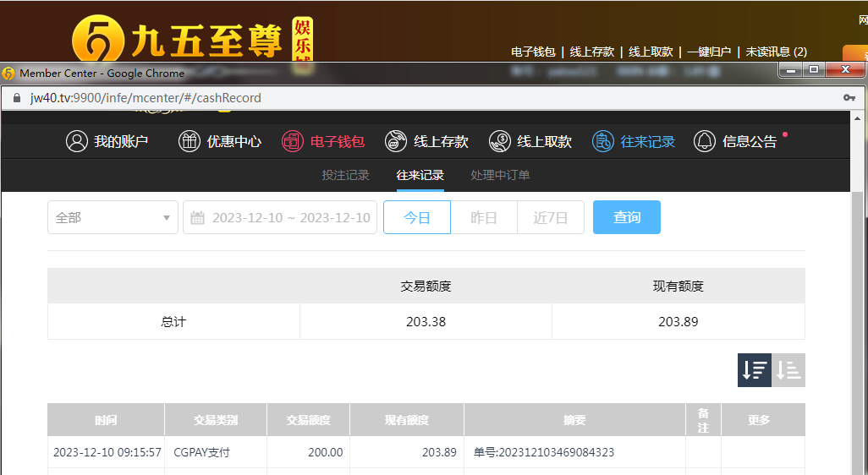
Task: Open 未读讯息 (2) link in background page
Action: coord(776,52)
